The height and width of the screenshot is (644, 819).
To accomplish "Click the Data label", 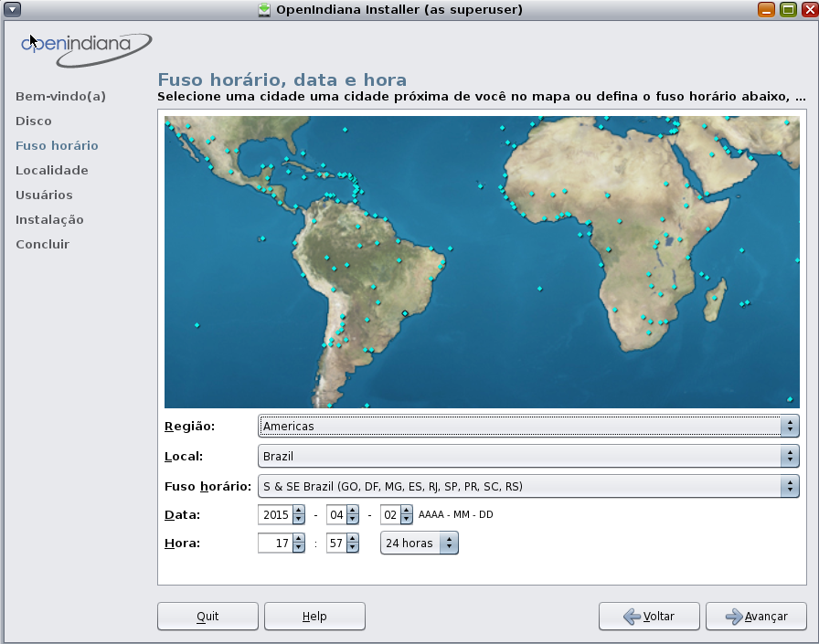I will click(182, 514).
